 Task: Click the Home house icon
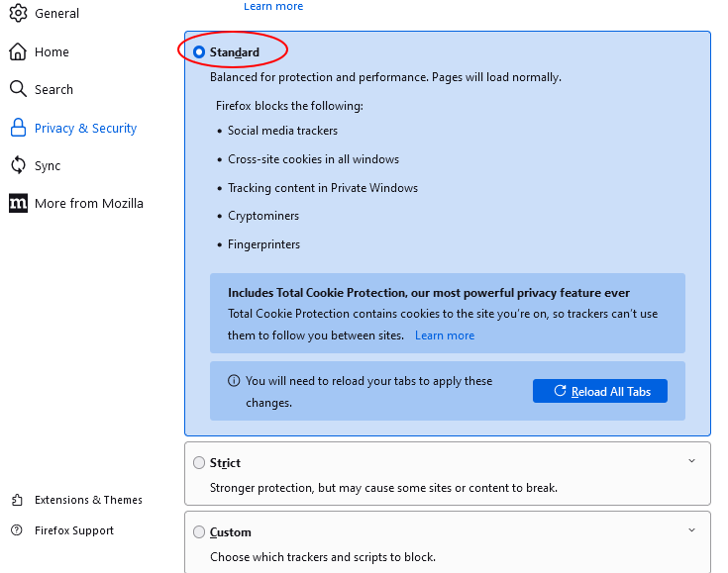pyautogui.click(x=18, y=51)
